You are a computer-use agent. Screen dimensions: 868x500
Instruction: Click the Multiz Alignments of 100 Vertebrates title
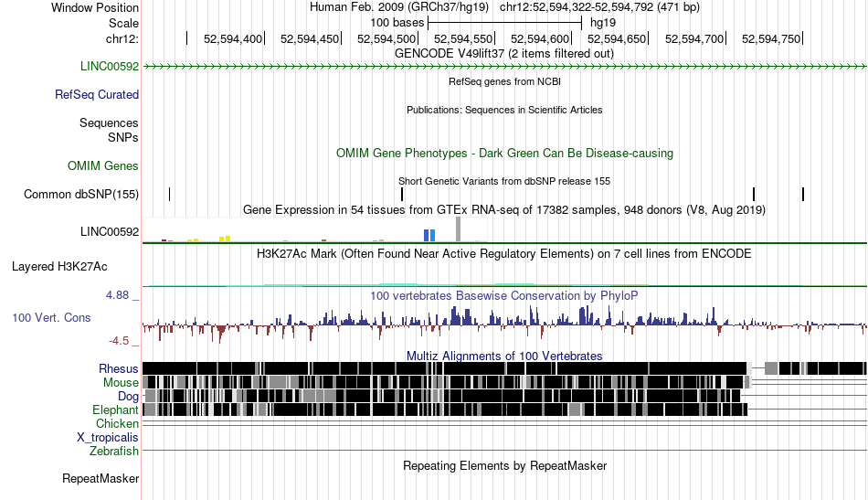pyautogui.click(x=504, y=356)
